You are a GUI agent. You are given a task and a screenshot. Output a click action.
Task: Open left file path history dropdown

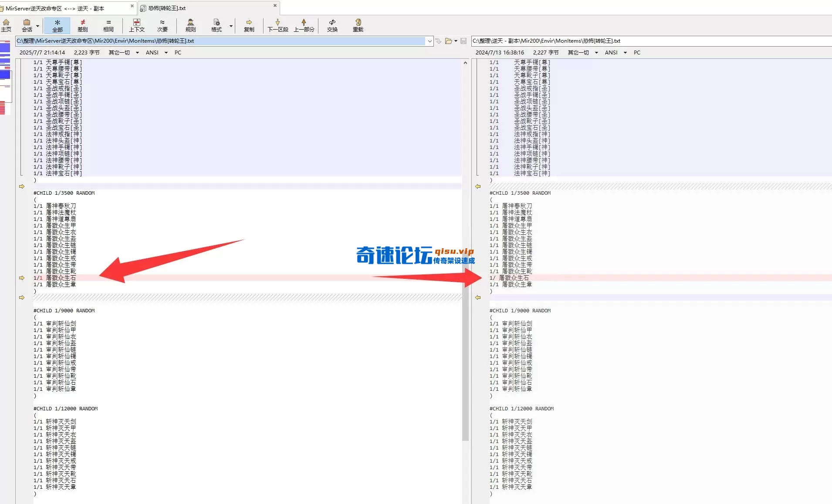click(430, 41)
